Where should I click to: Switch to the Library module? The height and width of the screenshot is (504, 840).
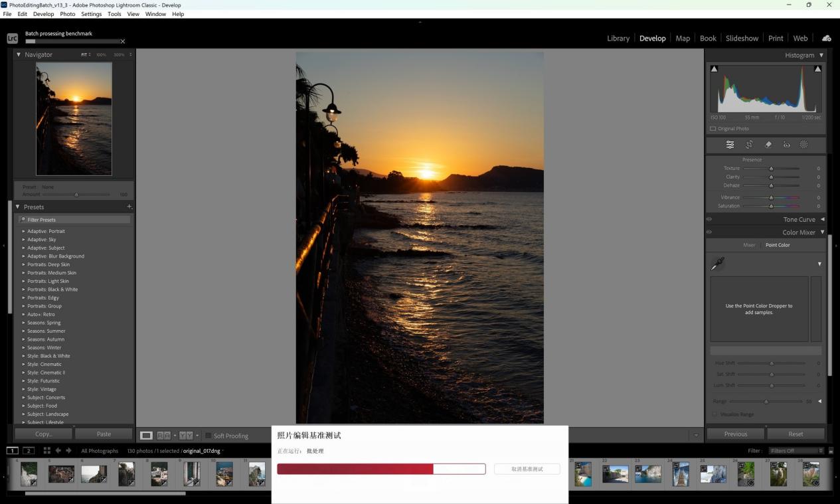[618, 39]
